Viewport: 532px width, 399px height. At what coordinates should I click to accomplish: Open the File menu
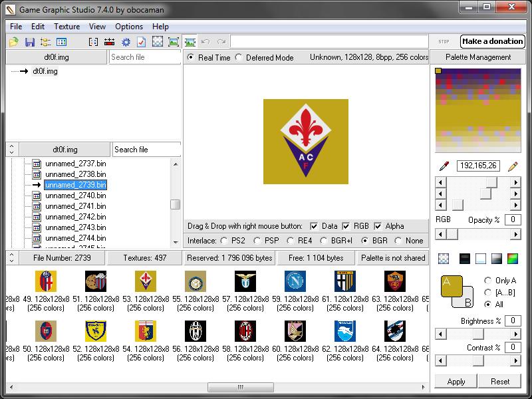tap(16, 27)
